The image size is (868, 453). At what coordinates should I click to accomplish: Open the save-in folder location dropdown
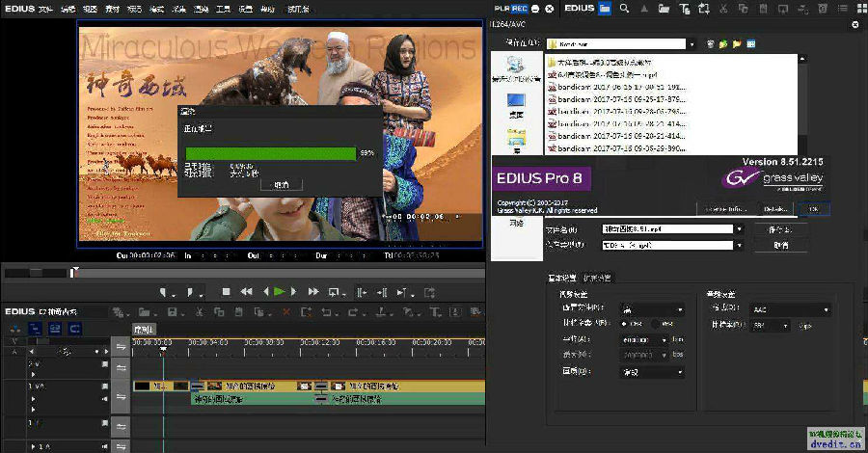pos(692,44)
